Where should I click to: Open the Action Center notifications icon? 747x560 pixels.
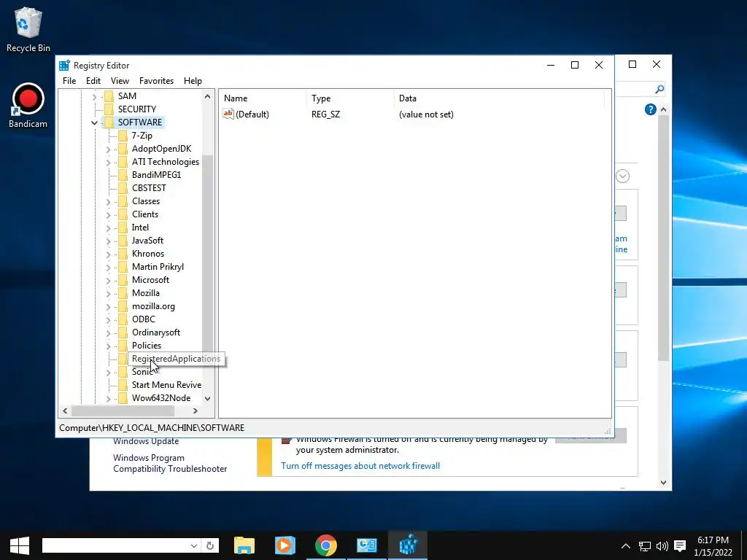tap(681, 545)
